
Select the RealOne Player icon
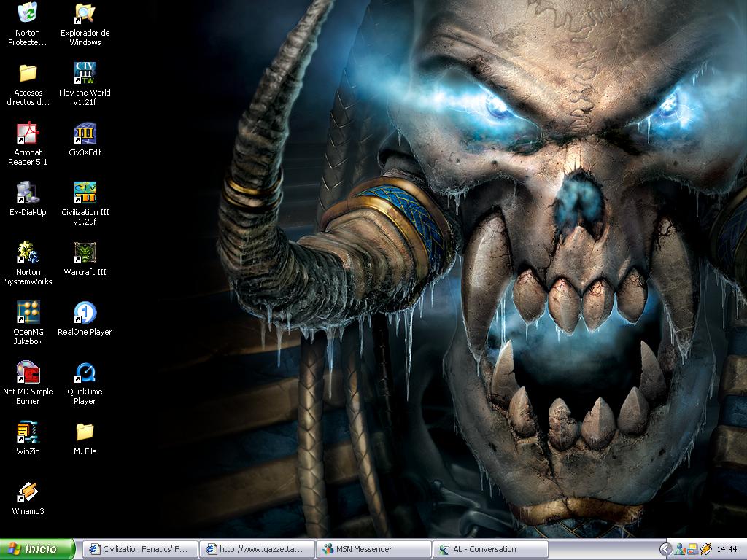tap(85, 312)
